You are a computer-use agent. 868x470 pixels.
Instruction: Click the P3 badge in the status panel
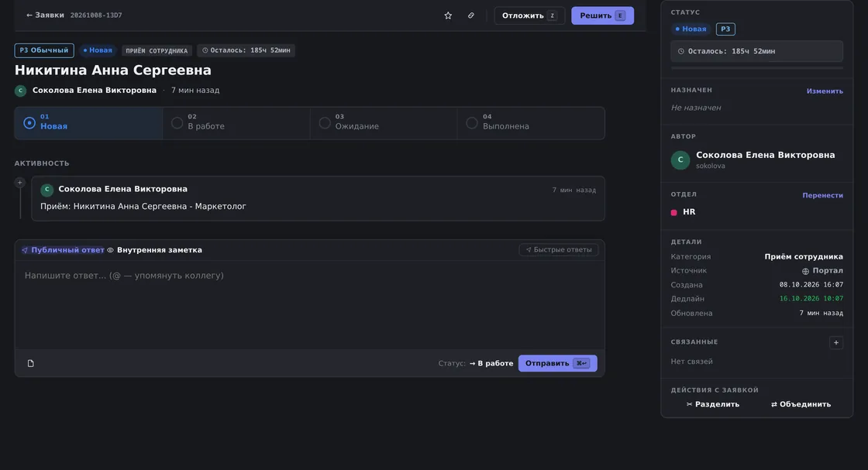click(x=725, y=29)
